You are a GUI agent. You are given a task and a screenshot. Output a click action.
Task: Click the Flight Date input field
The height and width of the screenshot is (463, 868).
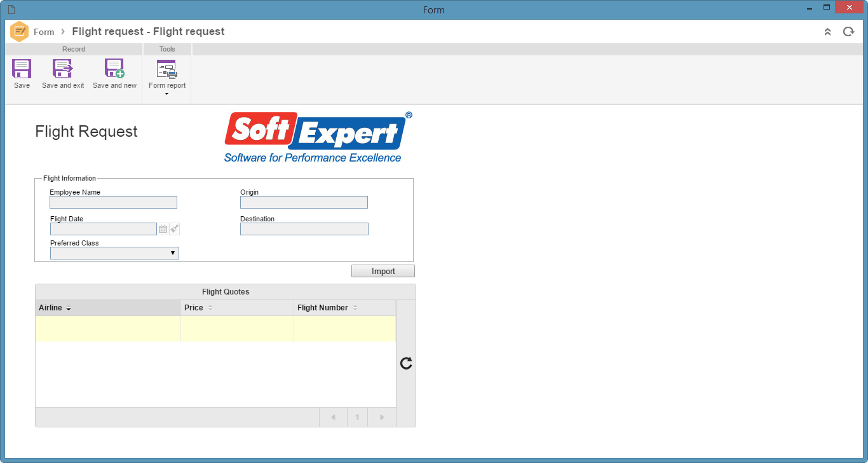(x=104, y=229)
